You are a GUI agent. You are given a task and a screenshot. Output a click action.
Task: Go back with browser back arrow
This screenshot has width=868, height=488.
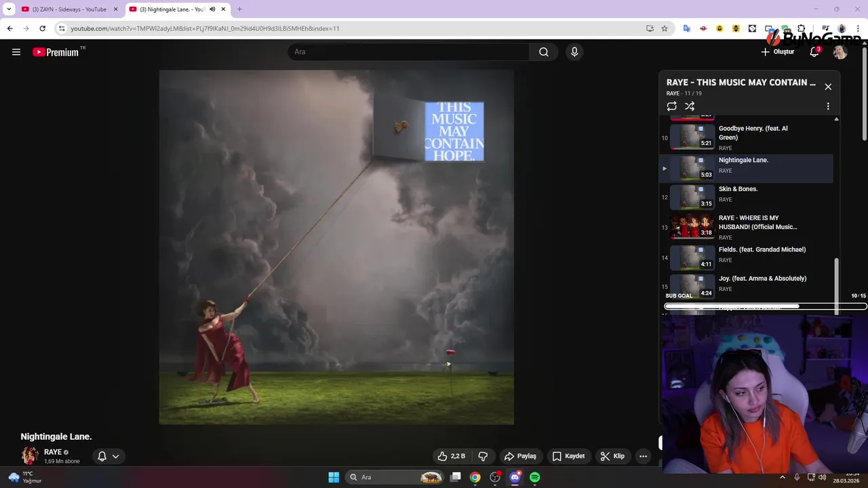[9, 28]
